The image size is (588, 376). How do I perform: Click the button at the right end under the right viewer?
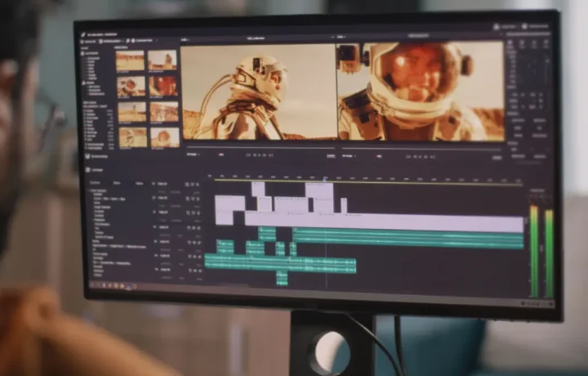(x=497, y=158)
